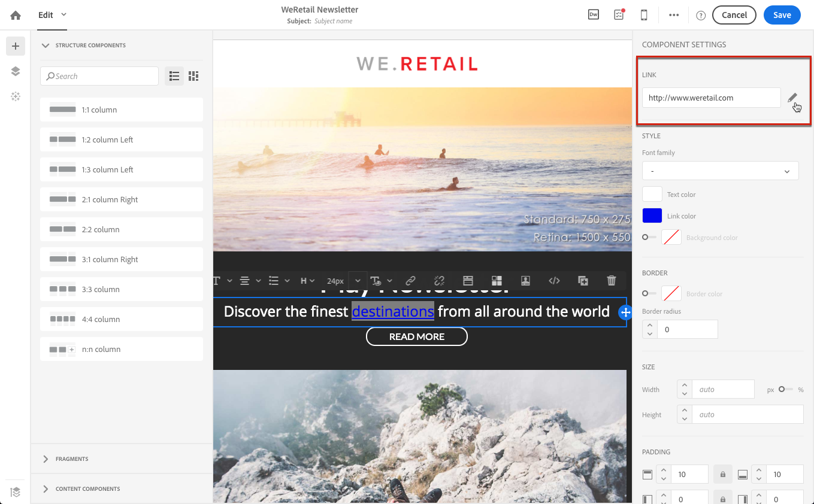Screen dimensions: 814x504
Task: Open the list style dropdown
Action: [x=280, y=281]
